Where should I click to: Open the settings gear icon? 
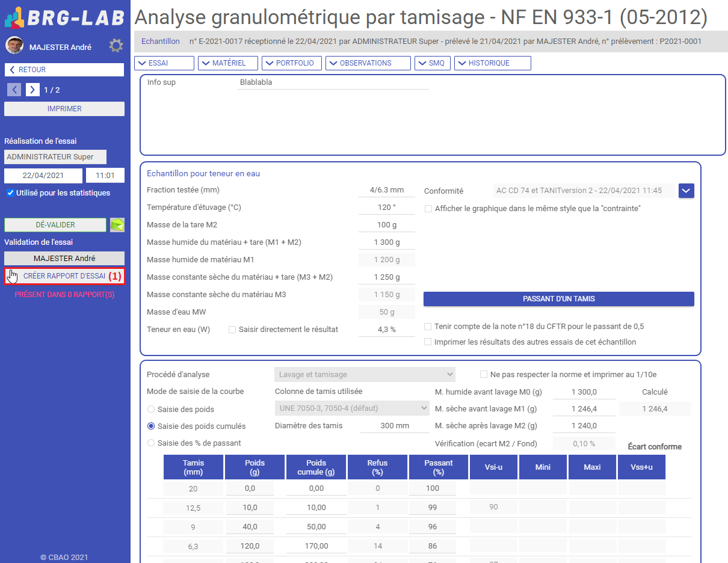tap(116, 46)
